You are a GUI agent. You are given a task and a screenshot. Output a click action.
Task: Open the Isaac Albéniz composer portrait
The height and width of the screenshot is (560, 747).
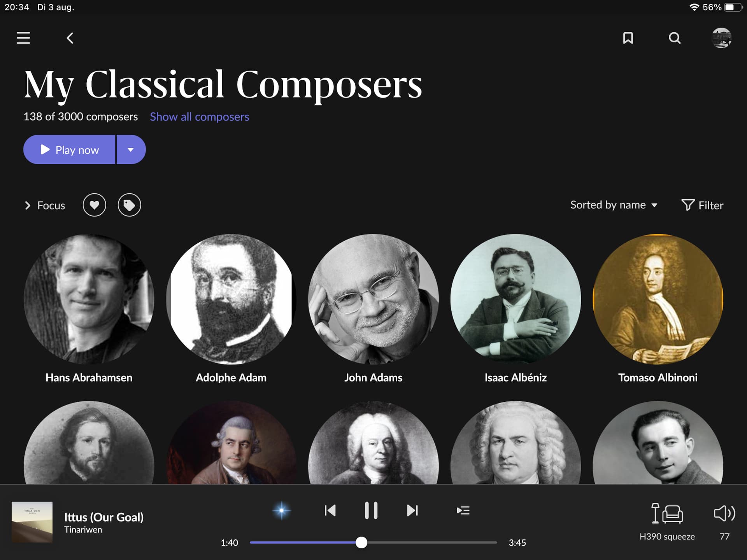516,299
